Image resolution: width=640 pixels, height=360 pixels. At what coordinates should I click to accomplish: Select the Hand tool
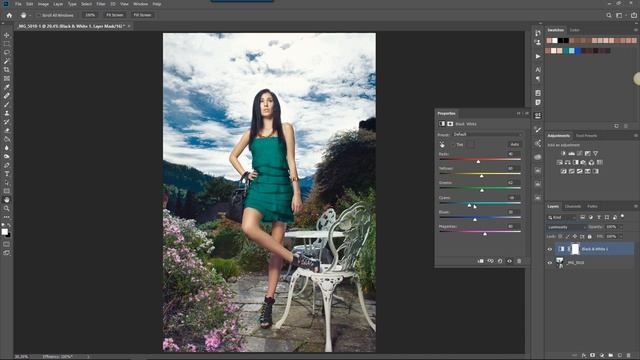(7, 200)
